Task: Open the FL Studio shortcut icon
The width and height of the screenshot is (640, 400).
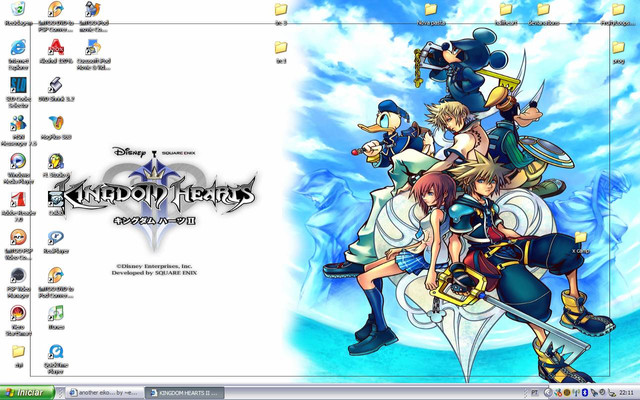Action: coord(56,162)
